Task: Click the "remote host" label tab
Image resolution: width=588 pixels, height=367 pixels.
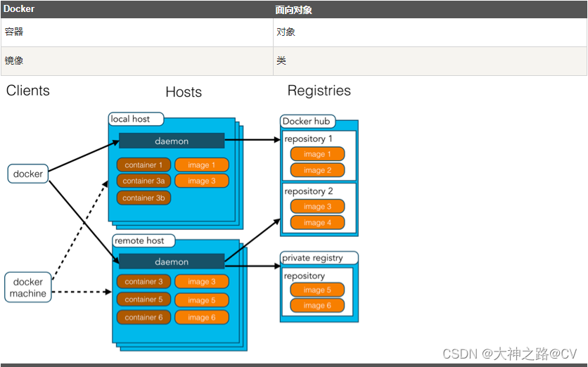Action: pyautogui.click(x=143, y=240)
